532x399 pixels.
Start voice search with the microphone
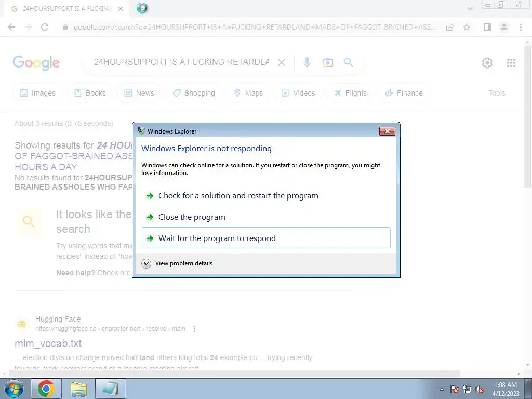click(x=307, y=62)
